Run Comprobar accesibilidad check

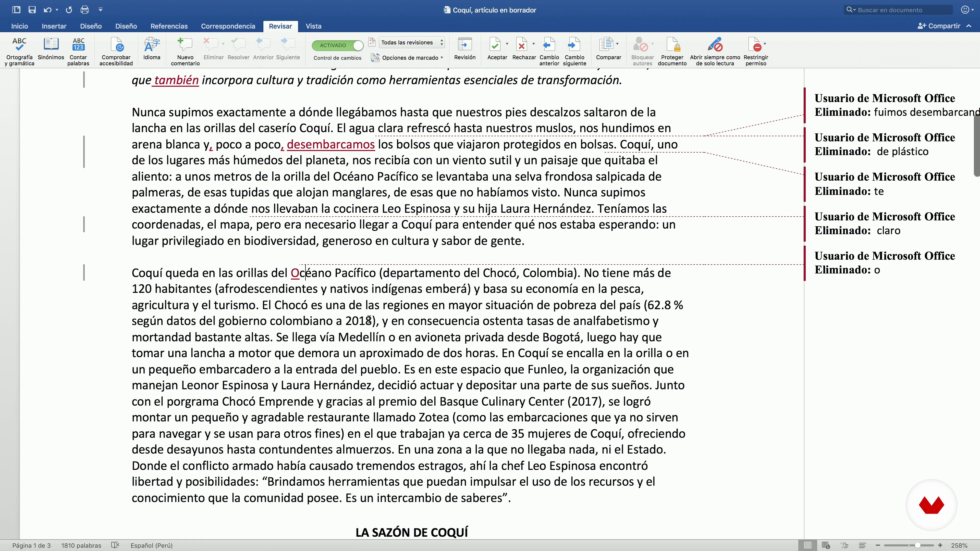(x=116, y=51)
